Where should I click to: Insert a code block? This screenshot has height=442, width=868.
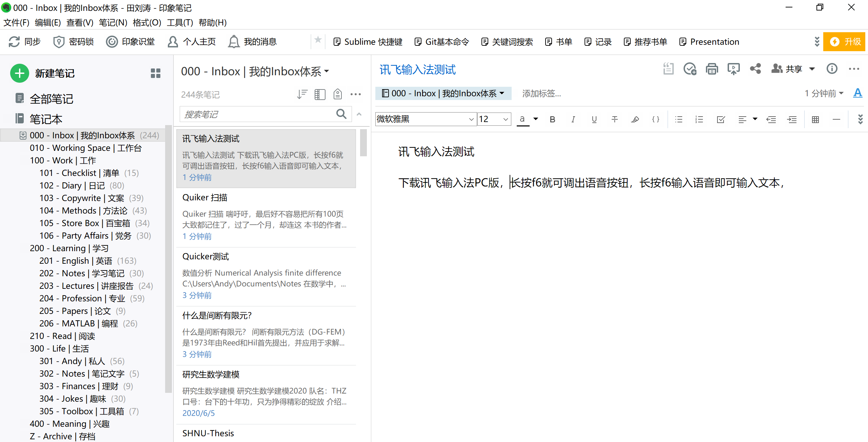click(656, 119)
